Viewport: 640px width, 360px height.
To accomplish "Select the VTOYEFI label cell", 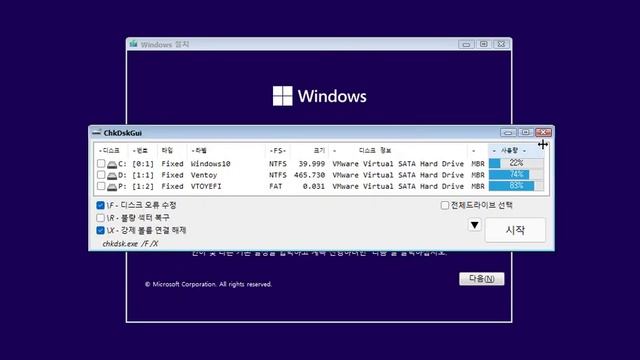I will pos(206,187).
